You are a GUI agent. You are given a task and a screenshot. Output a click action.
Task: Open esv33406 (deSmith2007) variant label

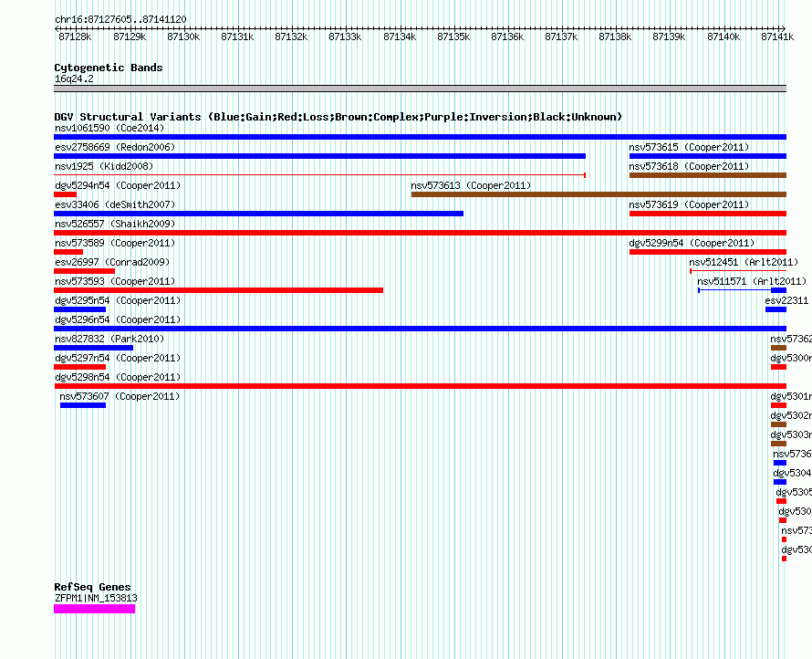point(115,204)
